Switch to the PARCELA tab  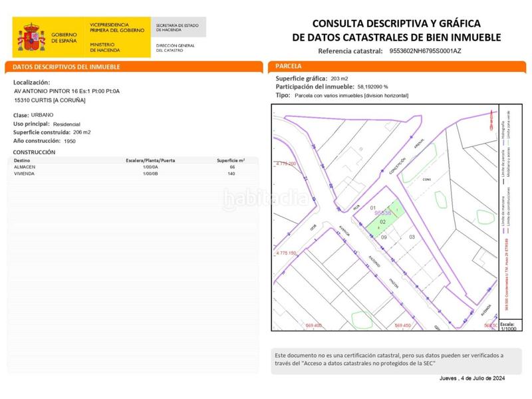tap(287, 66)
